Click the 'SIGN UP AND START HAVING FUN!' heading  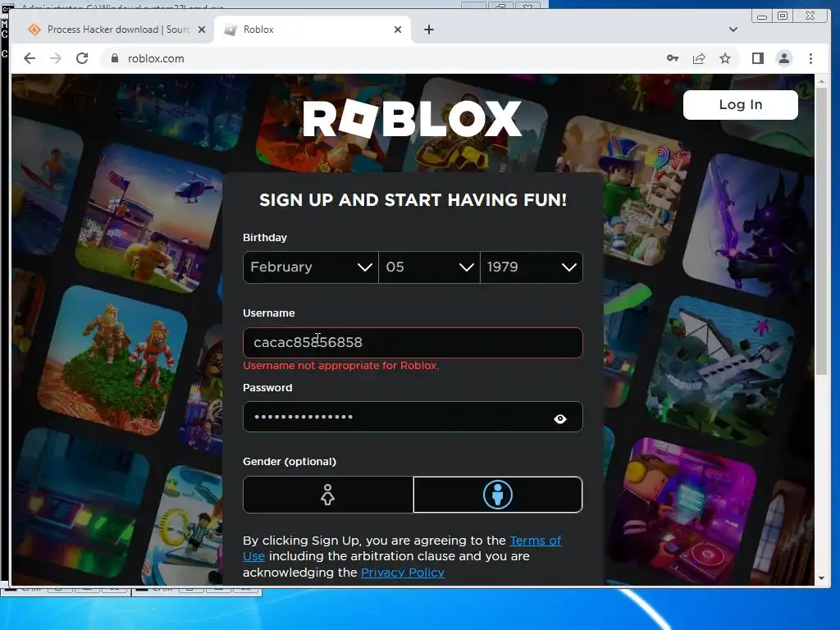click(x=413, y=200)
